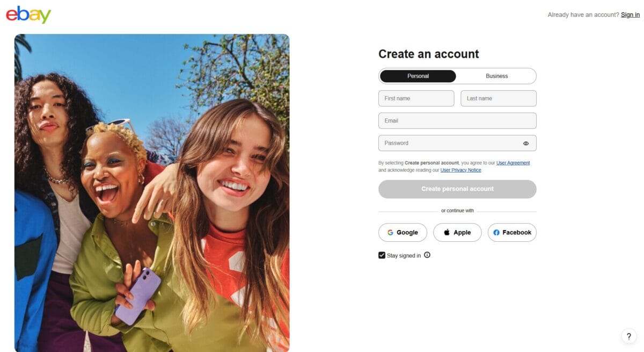Click the Apple logo icon

coord(446,232)
